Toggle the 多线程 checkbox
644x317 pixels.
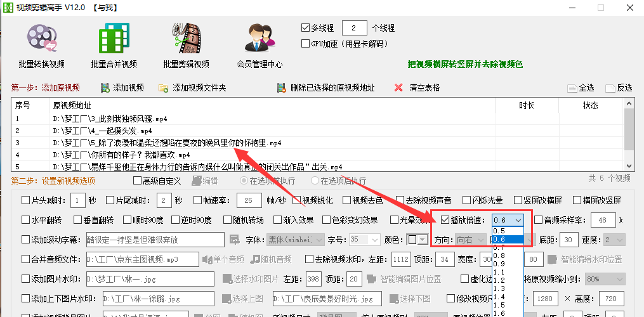305,28
